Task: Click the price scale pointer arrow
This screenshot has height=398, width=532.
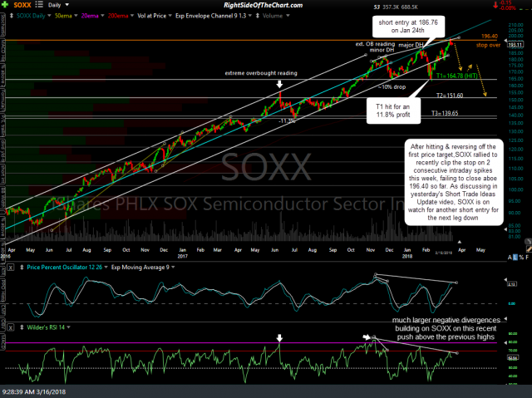Action: click(505, 42)
